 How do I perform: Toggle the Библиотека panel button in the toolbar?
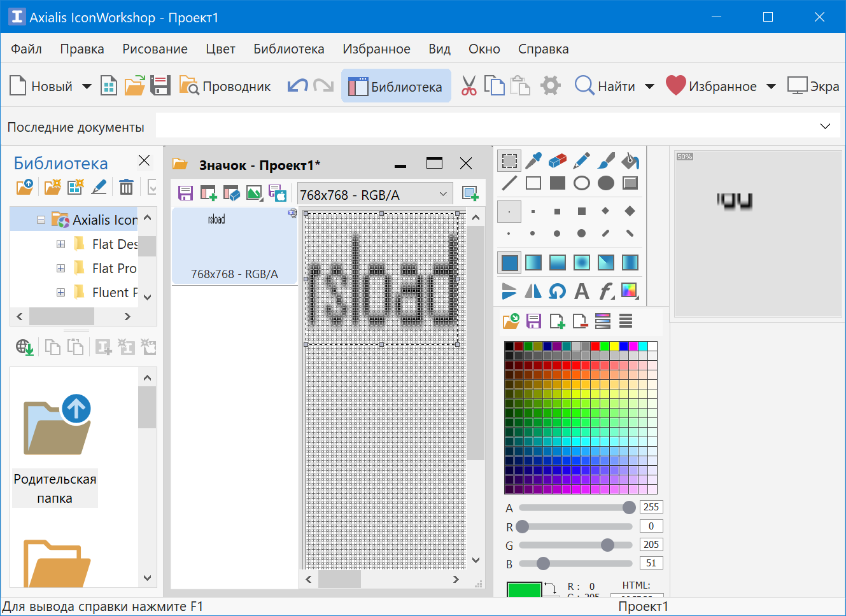(396, 86)
